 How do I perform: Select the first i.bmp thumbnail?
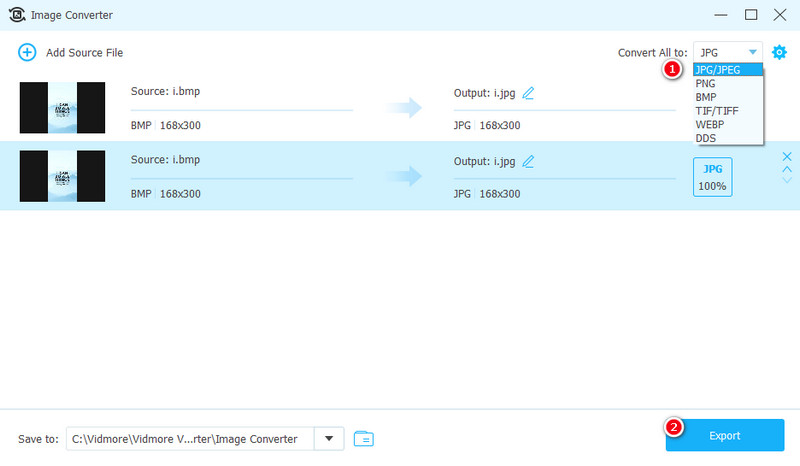pyautogui.click(x=62, y=108)
